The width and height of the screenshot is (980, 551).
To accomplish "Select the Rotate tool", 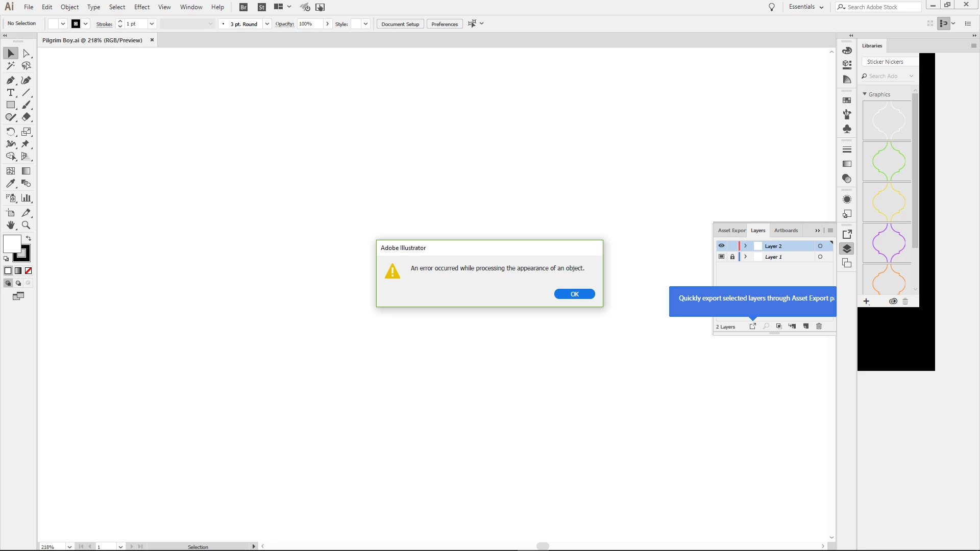I will (x=10, y=132).
